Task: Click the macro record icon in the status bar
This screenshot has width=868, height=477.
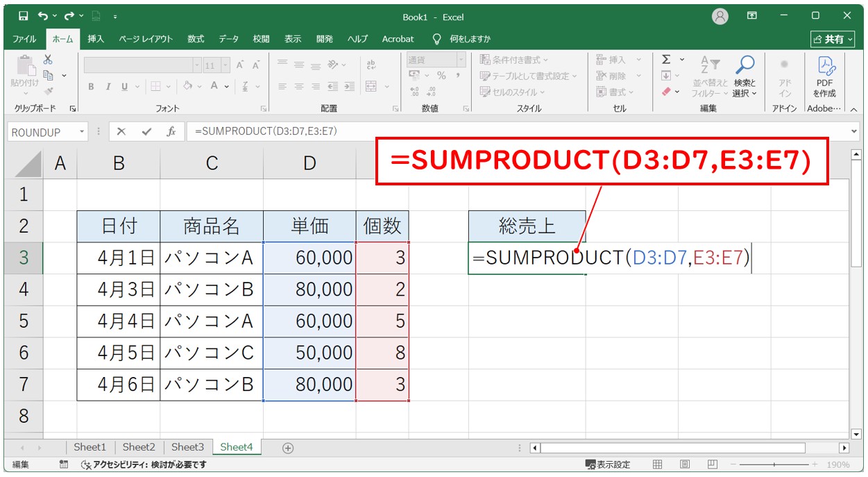Action: (64, 465)
